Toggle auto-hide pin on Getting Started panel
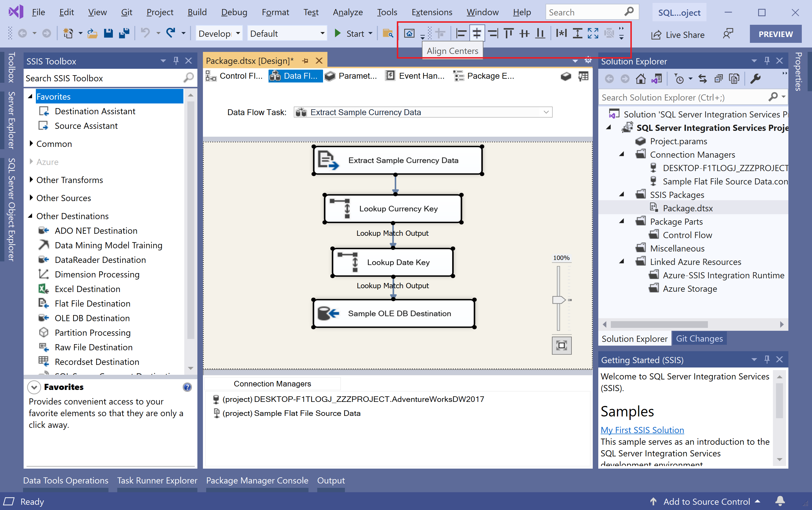 point(767,359)
